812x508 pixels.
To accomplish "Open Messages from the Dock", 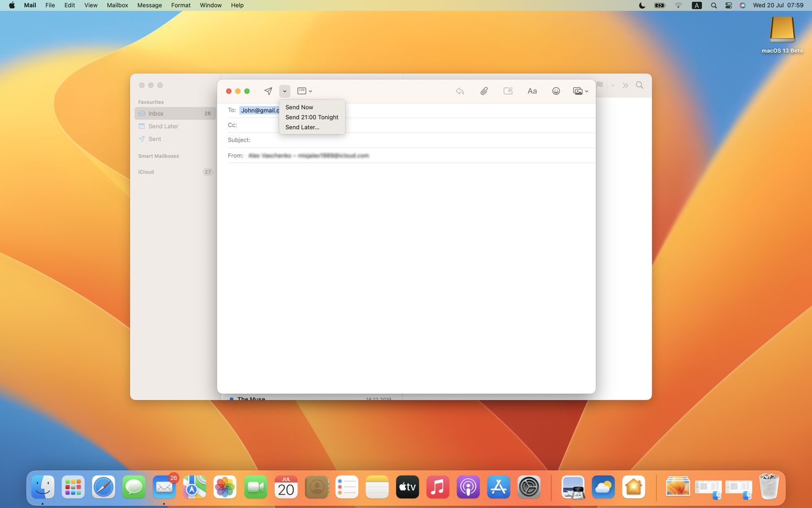I will (134, 487).
